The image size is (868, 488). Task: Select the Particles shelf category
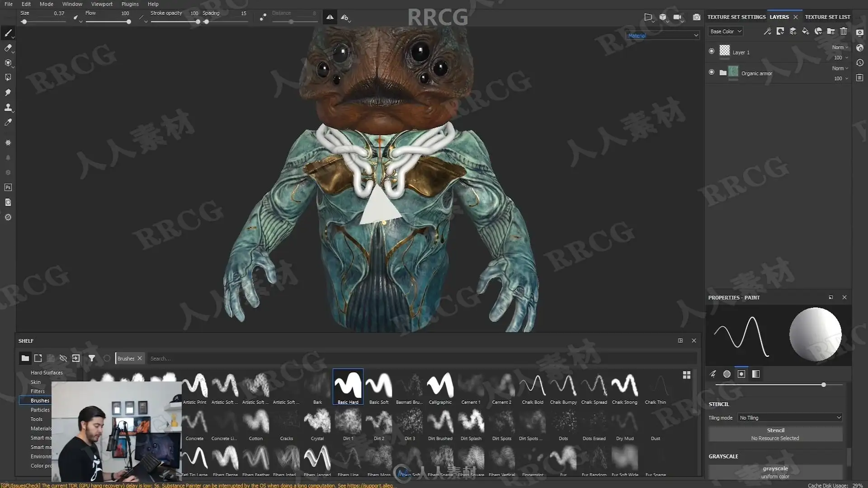[40, 410]
